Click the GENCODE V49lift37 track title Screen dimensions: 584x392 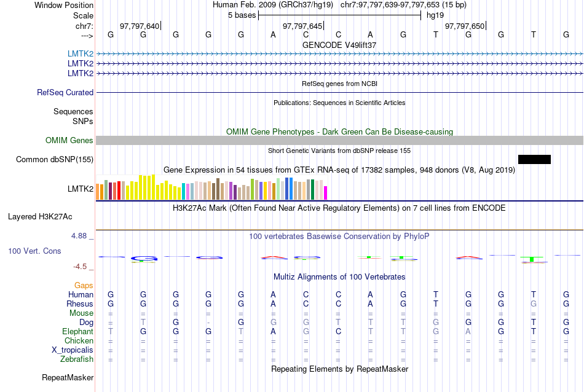339,45
